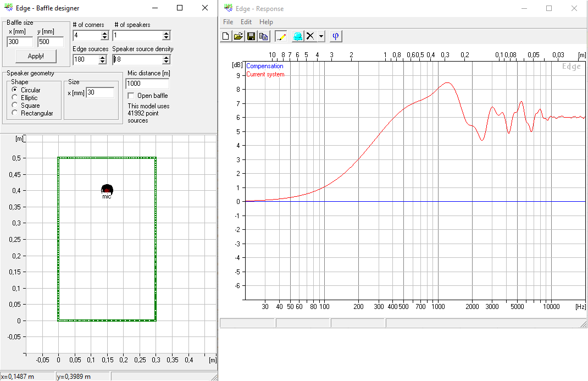Click the Apply! button
The image size is (588, 381).
click(36, 56)
